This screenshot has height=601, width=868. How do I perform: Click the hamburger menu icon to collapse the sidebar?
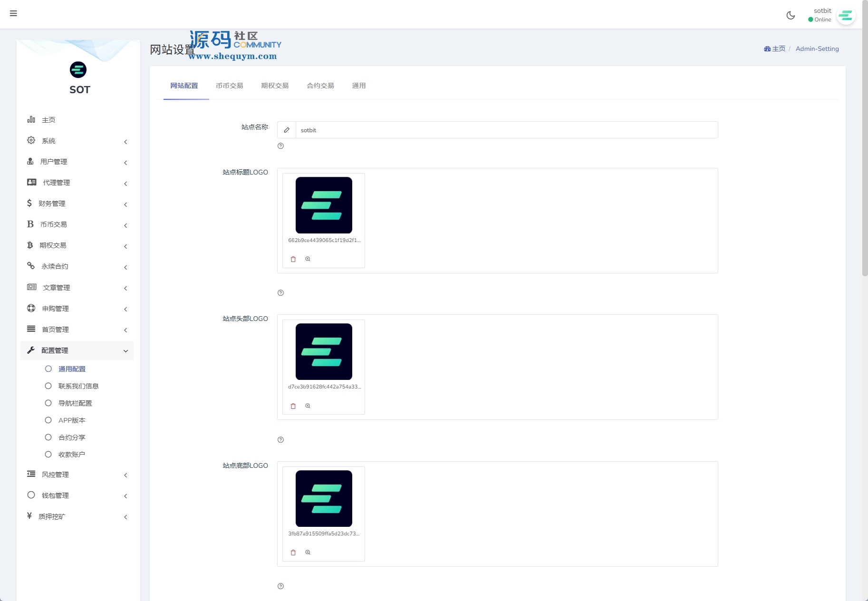tap(13, 13)
